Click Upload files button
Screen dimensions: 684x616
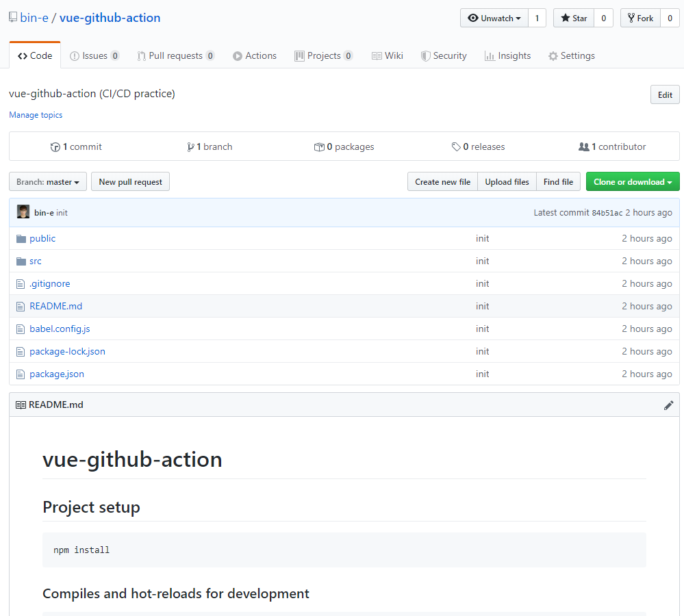coord(507,182)
